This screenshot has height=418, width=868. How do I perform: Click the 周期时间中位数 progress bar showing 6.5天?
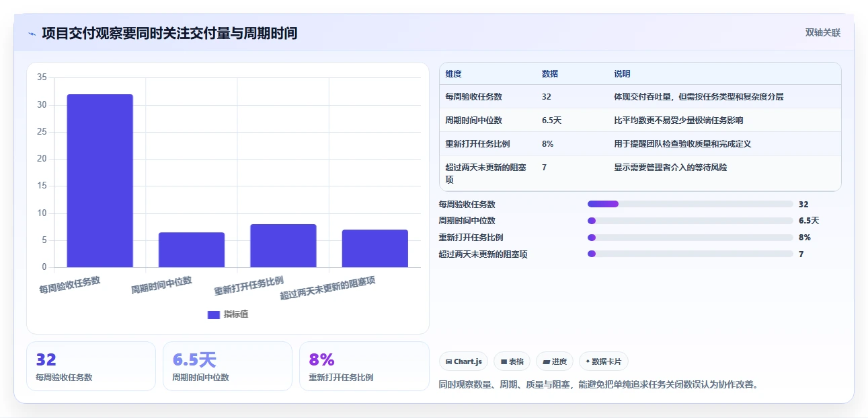[x=691, y=221]
